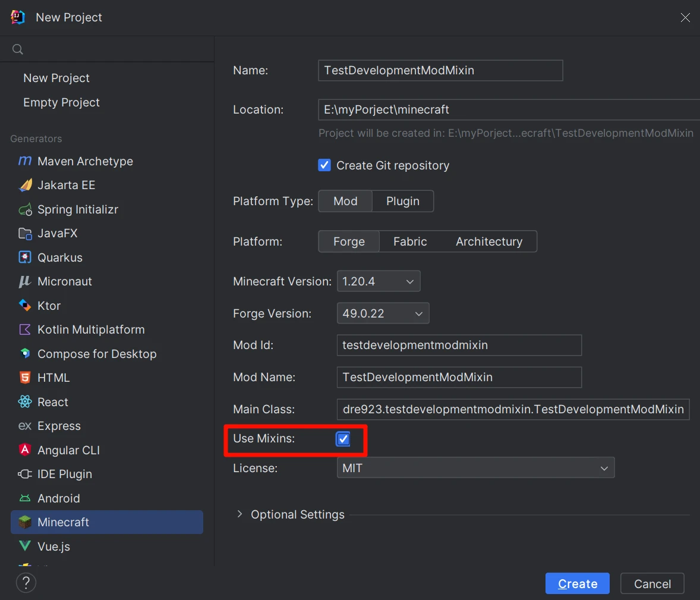Image resolution: width=700 pixels, height=600 pixels.
Task: Open the Minecraft Version dropdown
Action: (379, 281)
